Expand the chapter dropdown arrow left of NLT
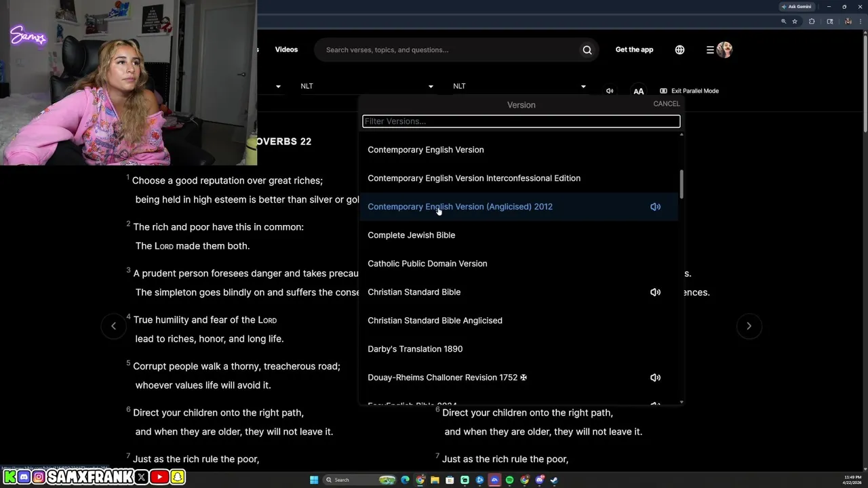Viewport: 868px width, 488px height. [x=278, y=87]
